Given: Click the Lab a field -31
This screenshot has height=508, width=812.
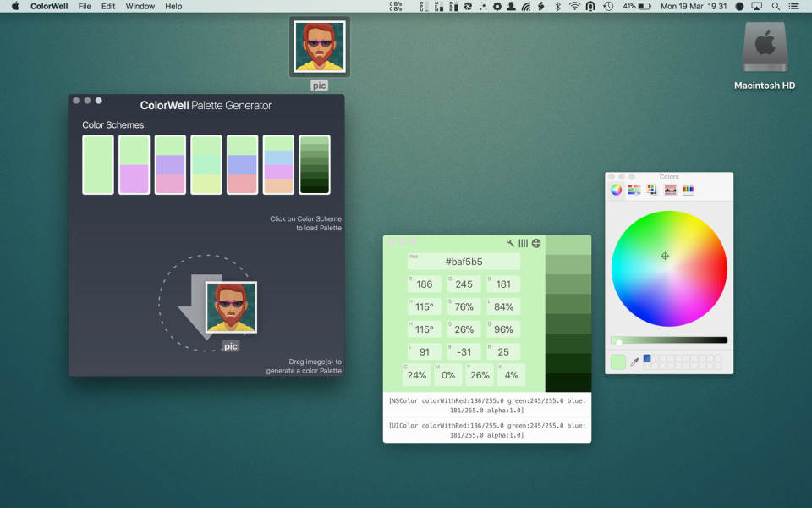Looking at the screenshot, I should (x=464, y=351).
